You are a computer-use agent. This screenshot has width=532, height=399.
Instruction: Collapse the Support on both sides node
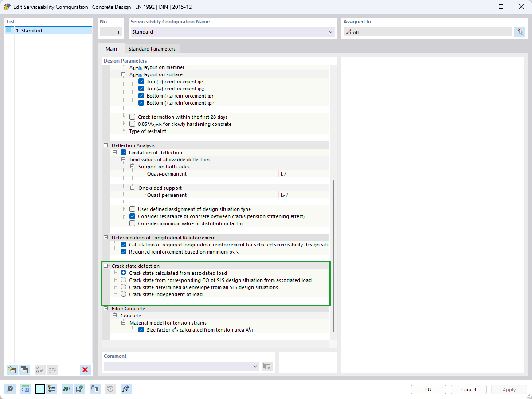132,167
